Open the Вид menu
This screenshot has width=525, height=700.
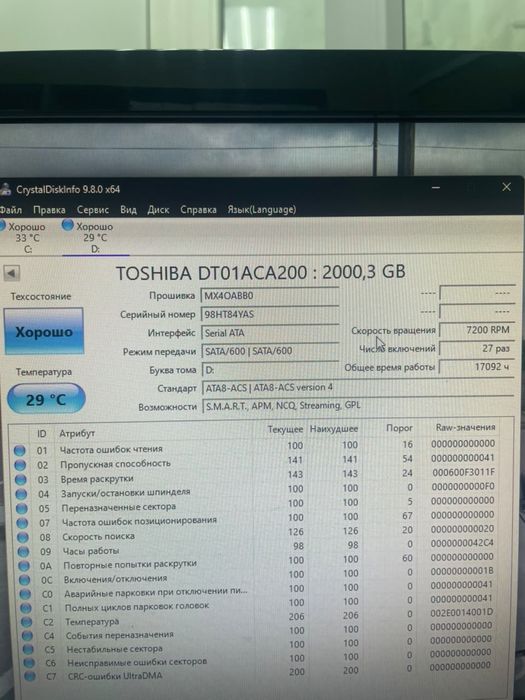[x=128, y=209]
